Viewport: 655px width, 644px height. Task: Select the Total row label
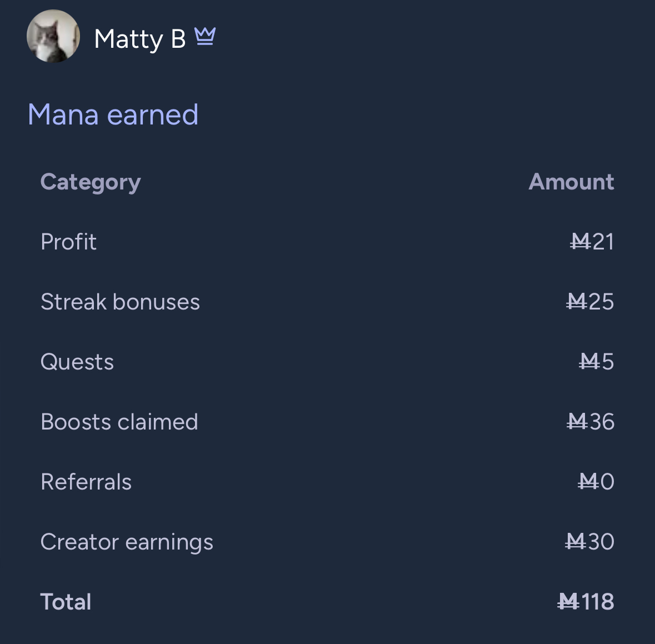coord(66,602)
